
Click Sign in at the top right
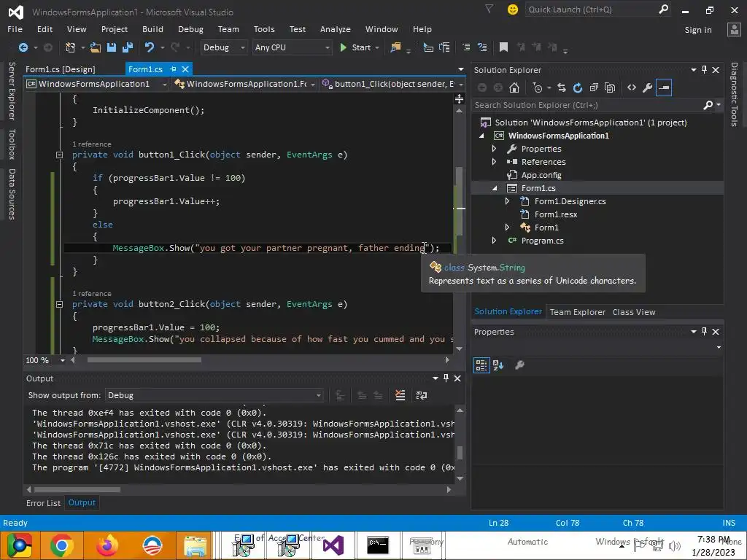tap(698, 29)
